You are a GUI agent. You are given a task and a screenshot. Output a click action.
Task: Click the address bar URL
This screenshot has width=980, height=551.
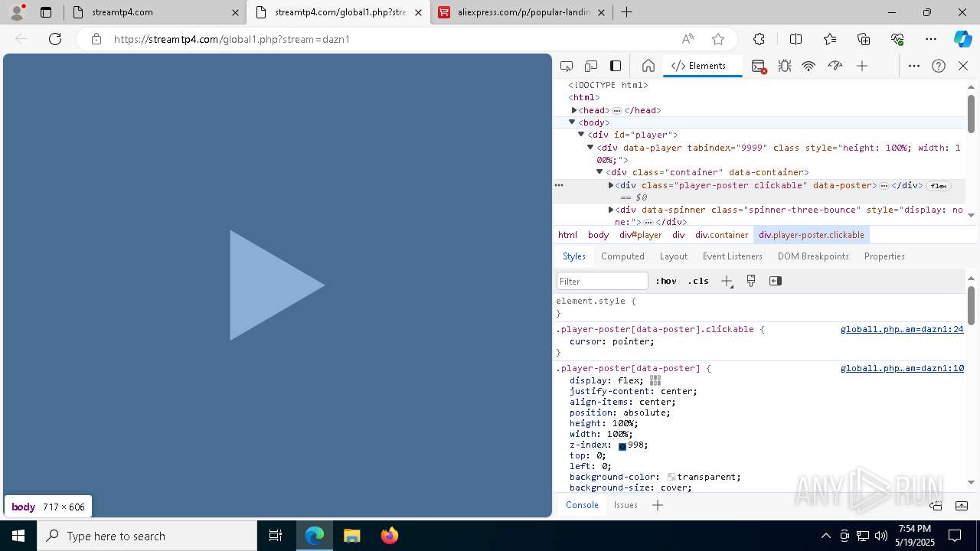[x=232, y=39]
